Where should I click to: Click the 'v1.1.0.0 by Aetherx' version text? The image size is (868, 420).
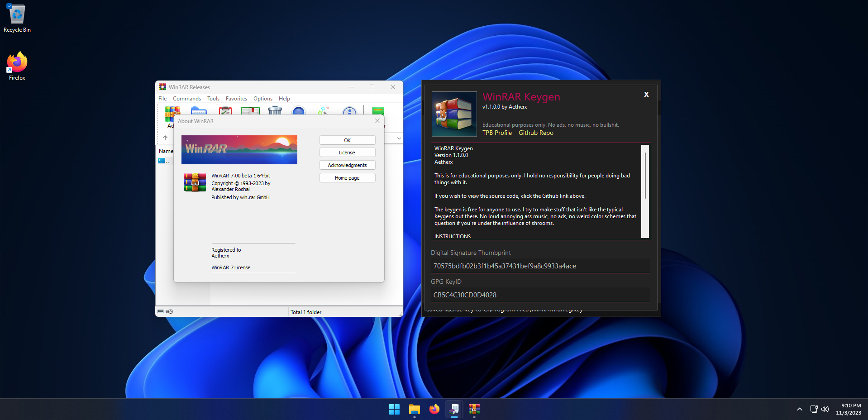(505, 107)
